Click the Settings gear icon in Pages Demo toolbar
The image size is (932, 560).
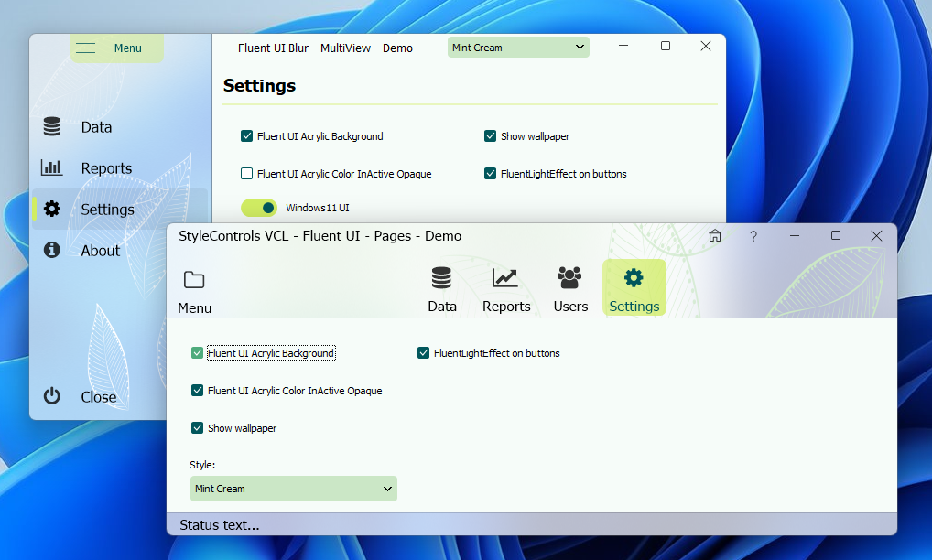634,277
